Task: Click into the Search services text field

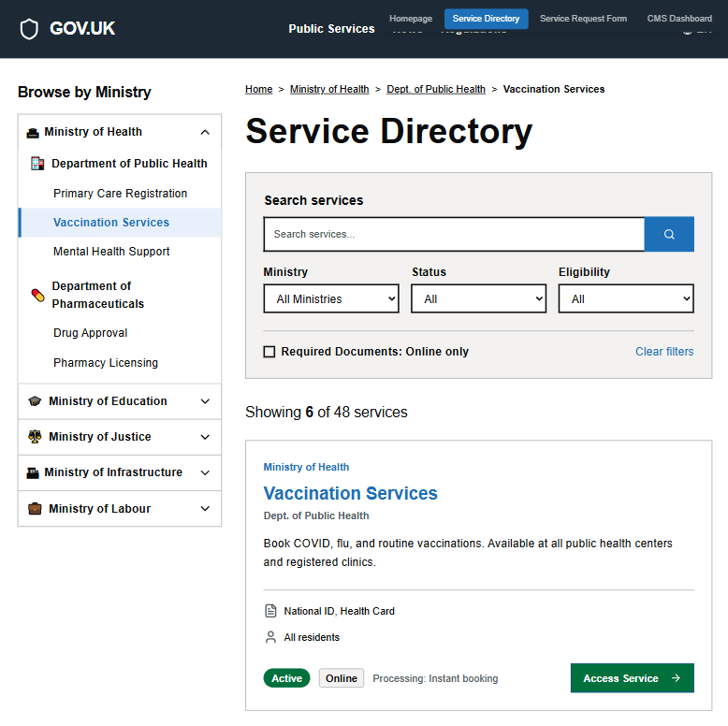Action: point(454,234)
